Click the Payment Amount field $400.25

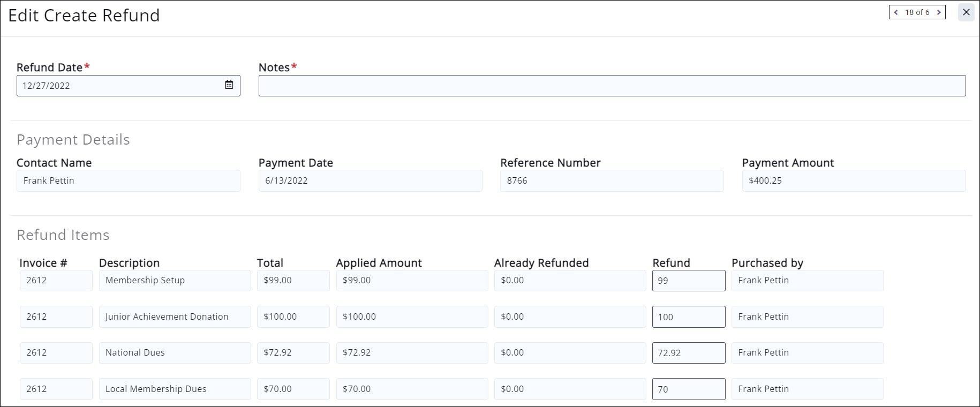click(x=854, y=181)
